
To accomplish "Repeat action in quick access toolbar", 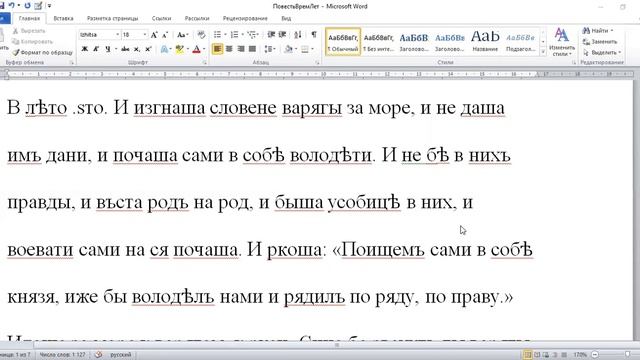I will [x=27, y=6].
